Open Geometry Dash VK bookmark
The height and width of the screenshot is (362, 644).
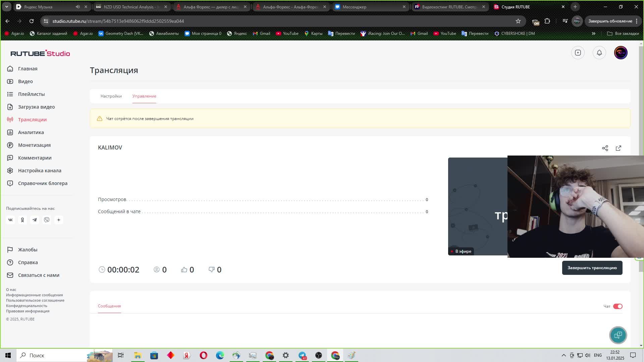pos(121,34)
